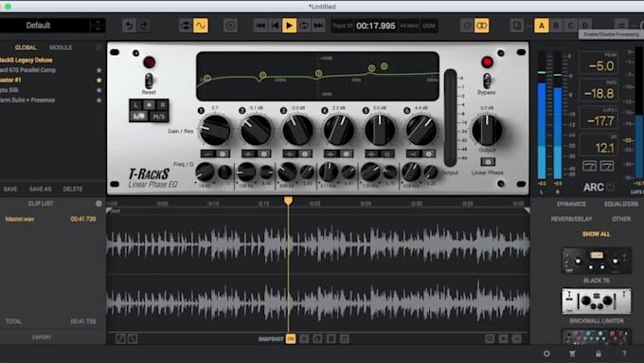The height and width of the screenshot is (363, 644).
Task: Zoom in with the plus icon
Action: pos(504,338)
